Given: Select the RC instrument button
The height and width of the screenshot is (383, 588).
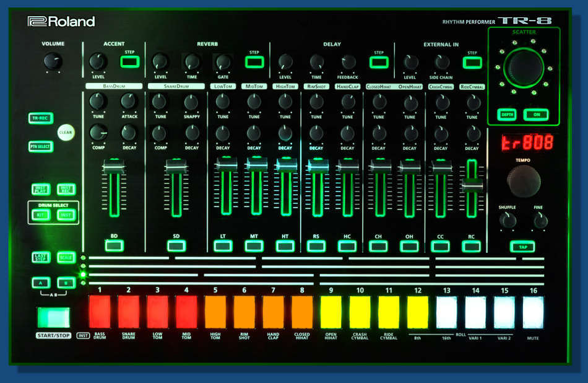Looking at the screenshot, I should point(472,246).
